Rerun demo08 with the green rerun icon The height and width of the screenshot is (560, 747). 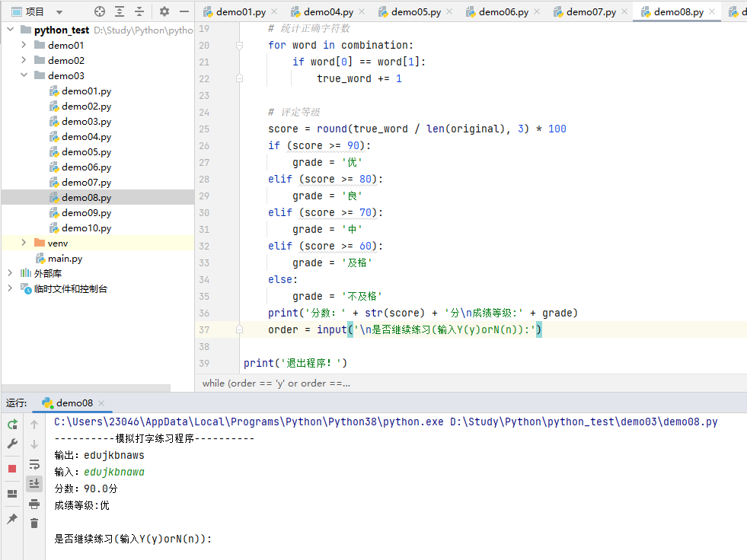[12, 425]
